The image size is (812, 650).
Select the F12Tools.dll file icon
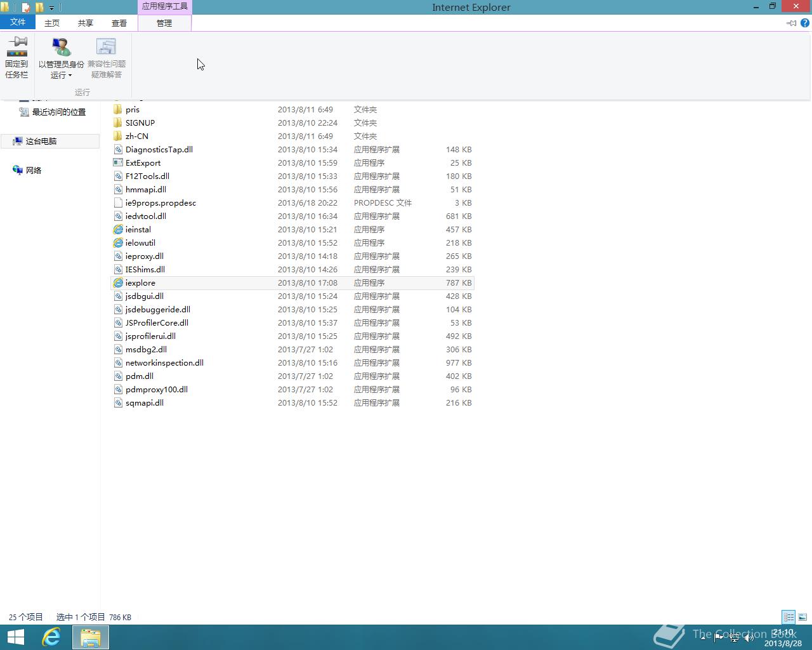118,176
